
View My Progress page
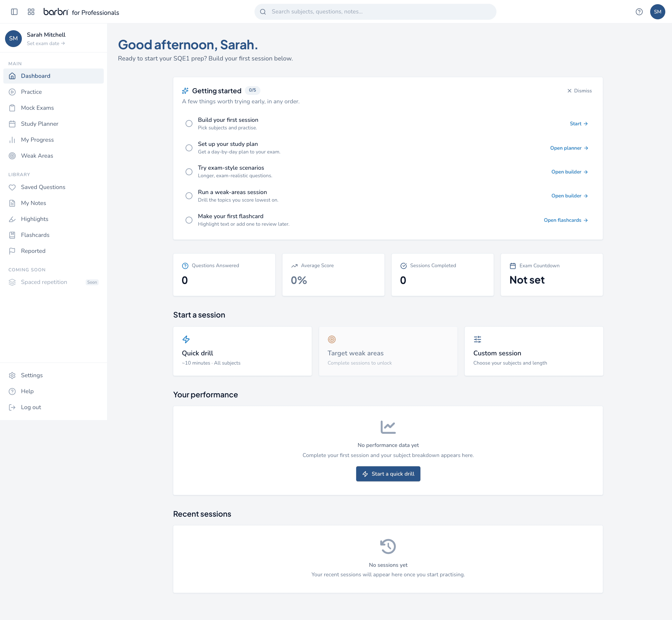pyautogui.click(x=53, y=139)
